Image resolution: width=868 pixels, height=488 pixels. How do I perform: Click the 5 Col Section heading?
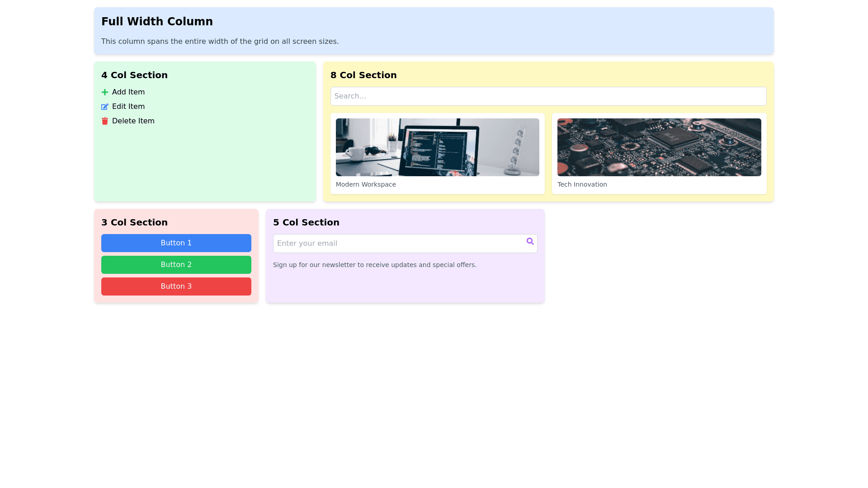click(x=306, y=222)
